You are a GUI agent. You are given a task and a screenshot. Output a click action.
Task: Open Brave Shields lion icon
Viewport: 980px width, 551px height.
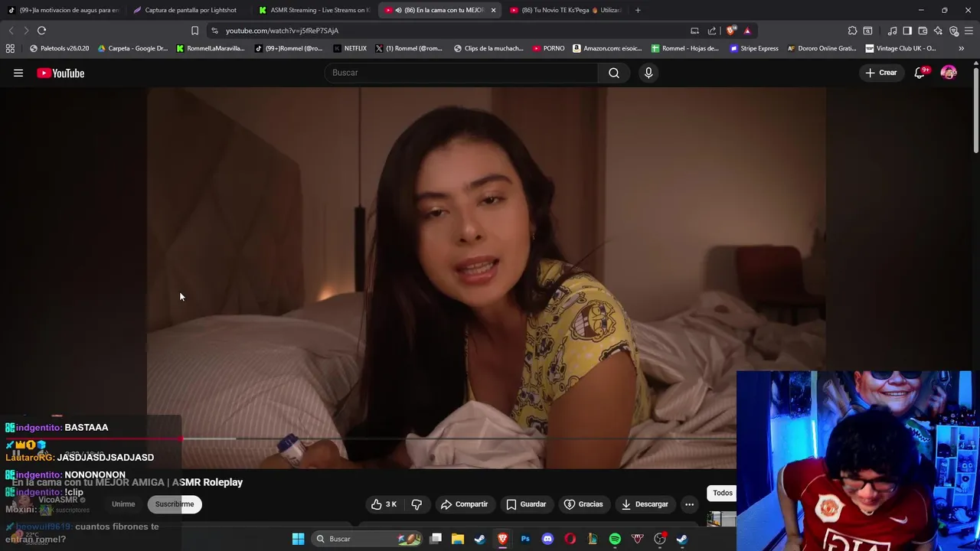pyautogui.click(x=731, y=31)
